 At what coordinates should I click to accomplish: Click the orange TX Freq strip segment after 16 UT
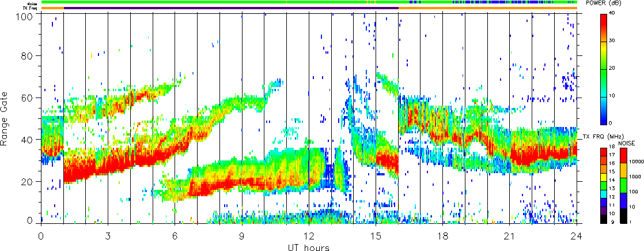[488, 8]
